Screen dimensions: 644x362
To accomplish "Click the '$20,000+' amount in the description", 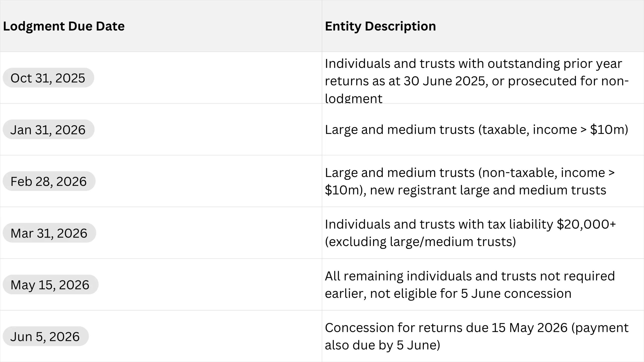I will [586, 224].
